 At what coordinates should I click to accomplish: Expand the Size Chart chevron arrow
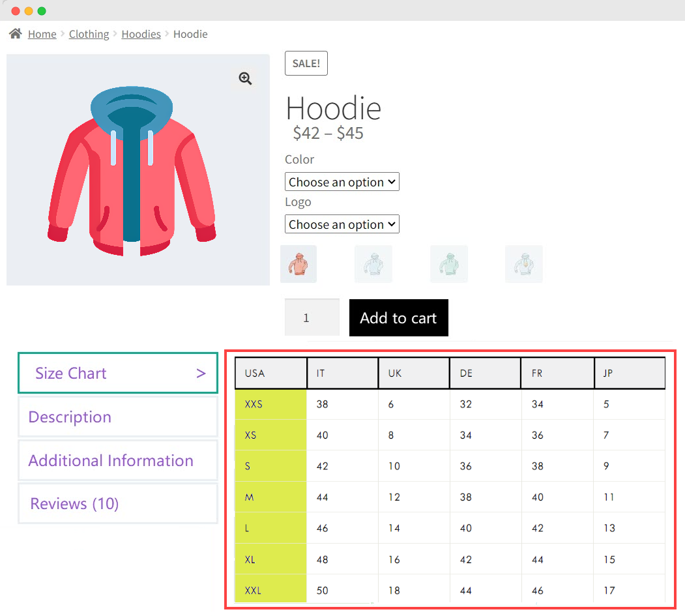coord(200,373)
